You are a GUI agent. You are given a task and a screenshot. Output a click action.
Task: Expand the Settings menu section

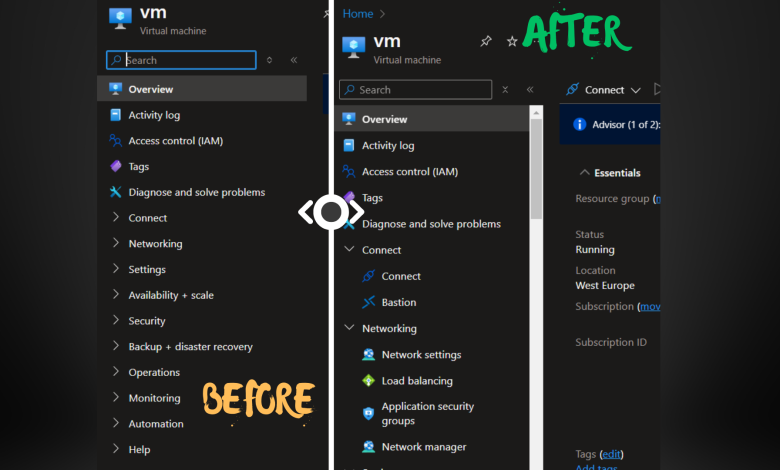(x=146, y=270)
